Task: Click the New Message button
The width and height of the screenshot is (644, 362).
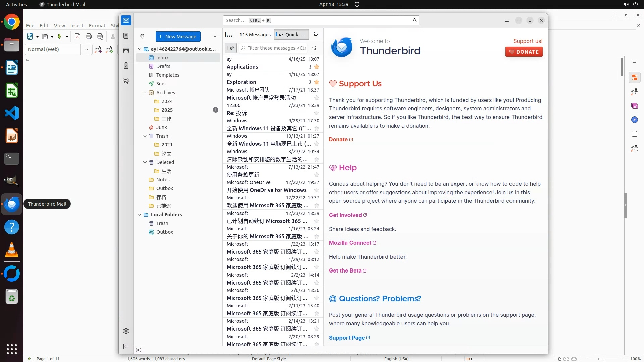Action: (178, 36)
